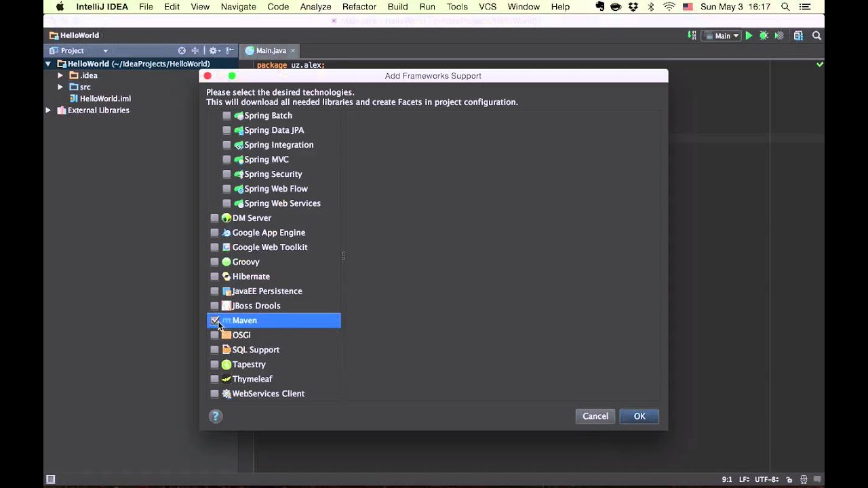Screen dimensions: 868x488
Task: Open the Wi-Fi status menu
Action: [669, 7]
